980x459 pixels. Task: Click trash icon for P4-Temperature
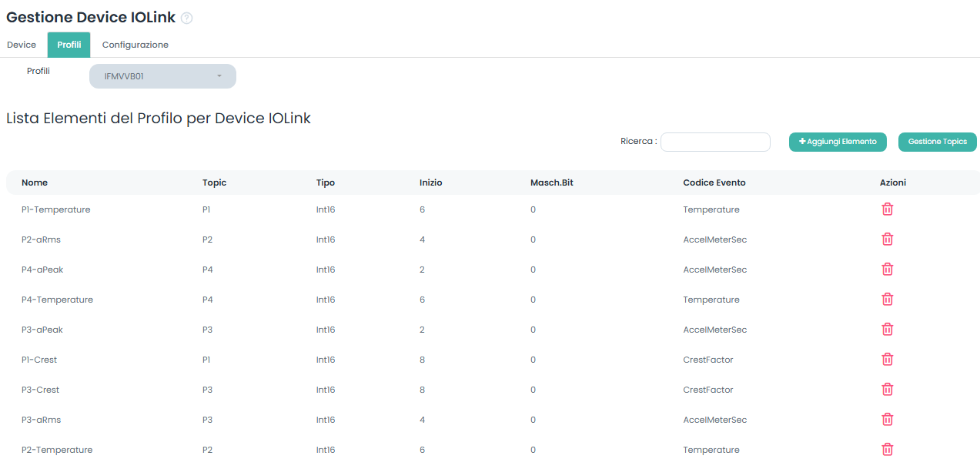(887, 300)
